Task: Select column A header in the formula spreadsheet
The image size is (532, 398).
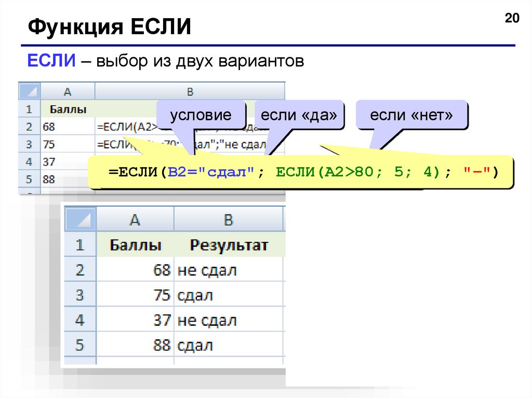Action: (x=68, y=91)
